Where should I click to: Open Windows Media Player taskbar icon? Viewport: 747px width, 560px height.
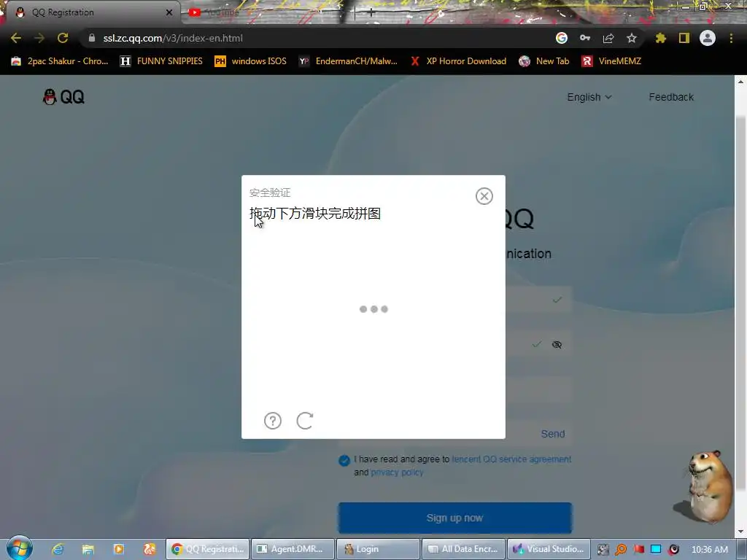[x=119, y=549]
